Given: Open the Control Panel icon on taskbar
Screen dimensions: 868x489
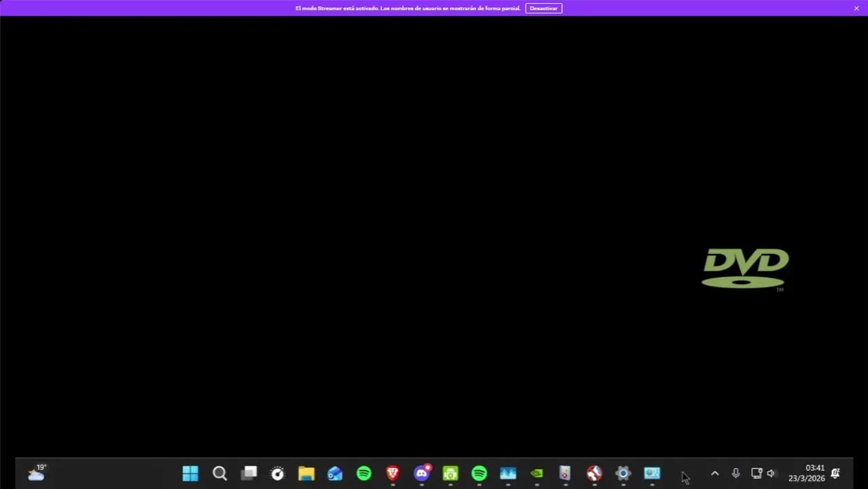Looking at the screenshot, I should [x=652, y=473].
